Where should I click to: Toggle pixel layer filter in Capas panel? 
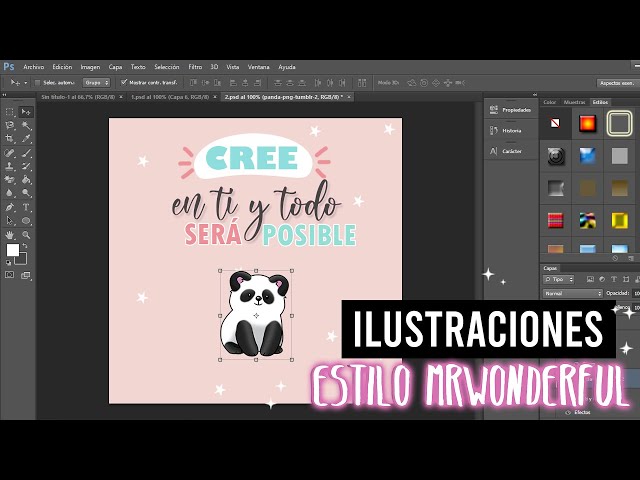click(x=590, y=280)
